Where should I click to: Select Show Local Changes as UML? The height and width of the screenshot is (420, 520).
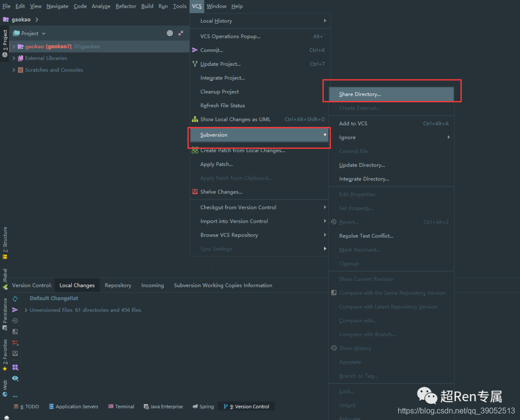260,119
